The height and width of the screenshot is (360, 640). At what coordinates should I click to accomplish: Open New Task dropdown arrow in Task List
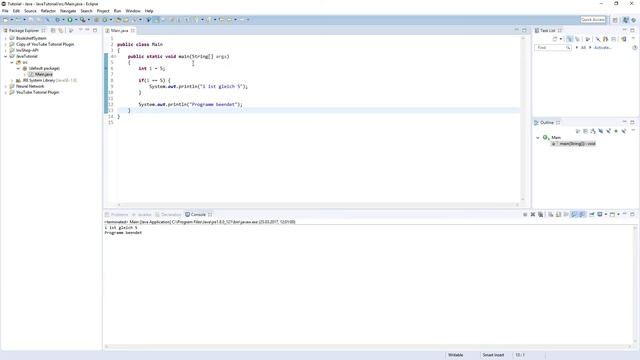pos(560,39)
